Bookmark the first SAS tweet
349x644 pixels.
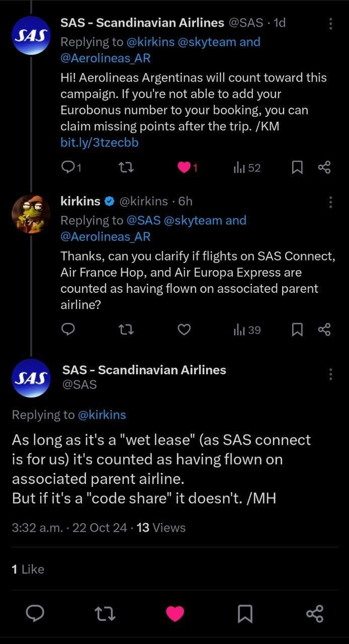[x=298, y=168]
